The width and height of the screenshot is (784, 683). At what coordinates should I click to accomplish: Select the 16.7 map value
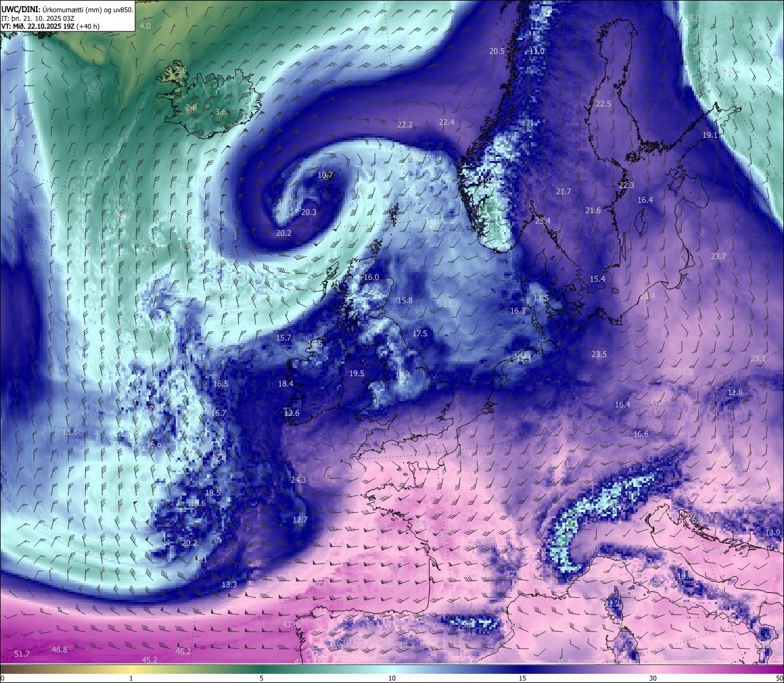click(219, 413)
